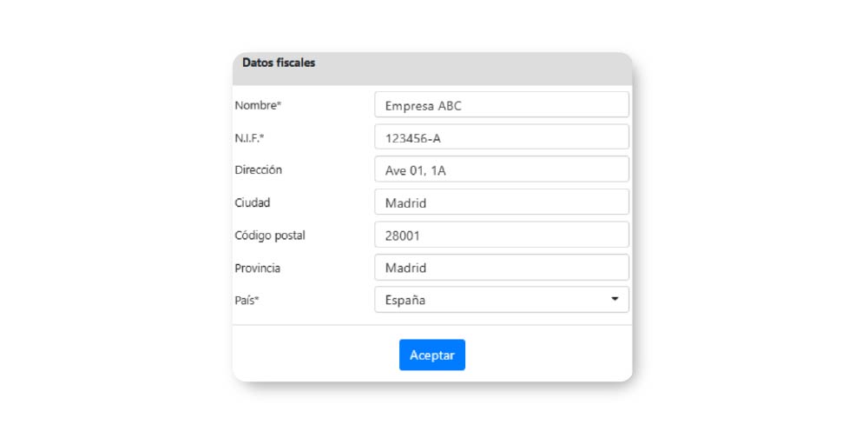Expand the País dropdown arrow
The height and width of the screenshot is (431, 868).
[x=615, y=300]
